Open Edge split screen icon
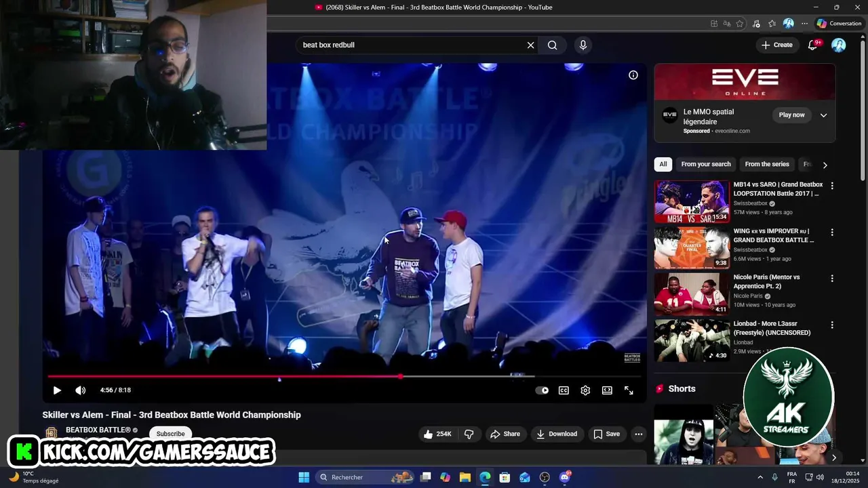868x488 pixels. pyautogui.click(x=713, y=23)
